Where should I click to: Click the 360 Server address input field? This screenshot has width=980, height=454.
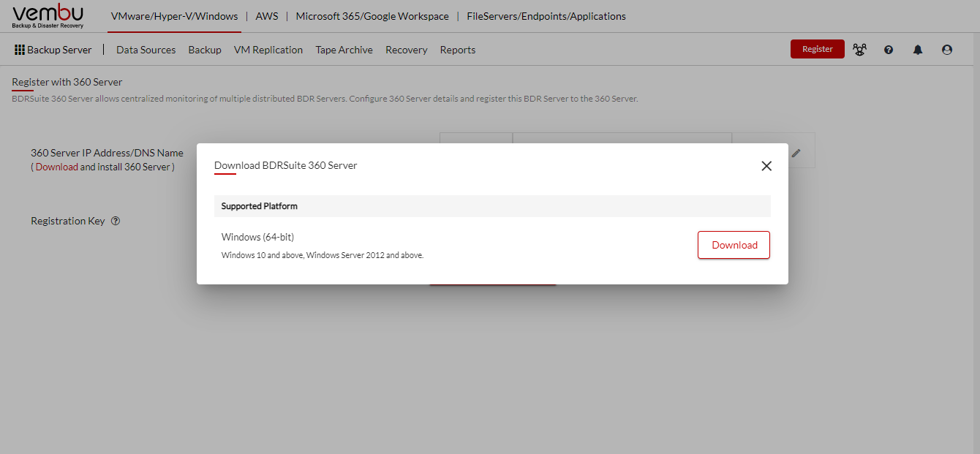622,137
